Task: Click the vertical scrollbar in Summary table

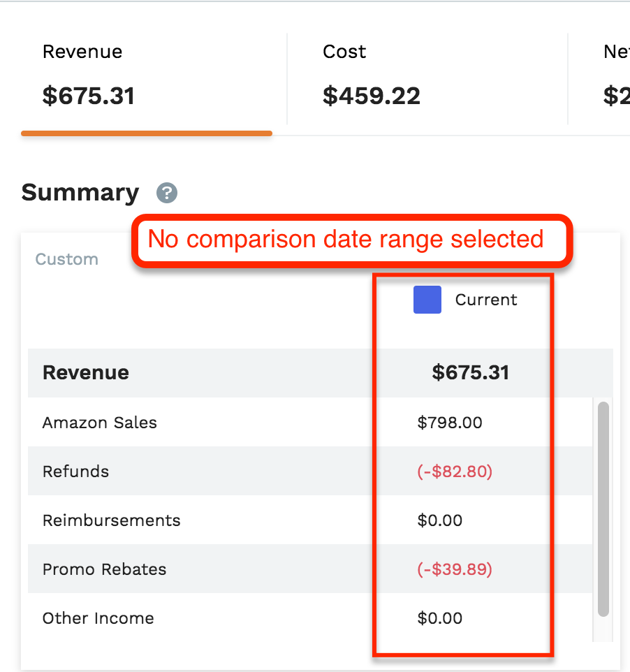Action: 603,509
